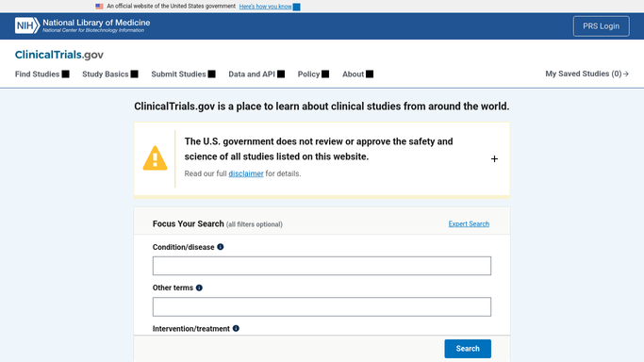Click the Other terms info icon
The height and width of the screenshot is (362, 644).
pyautogui.click(x=199, y=288)
